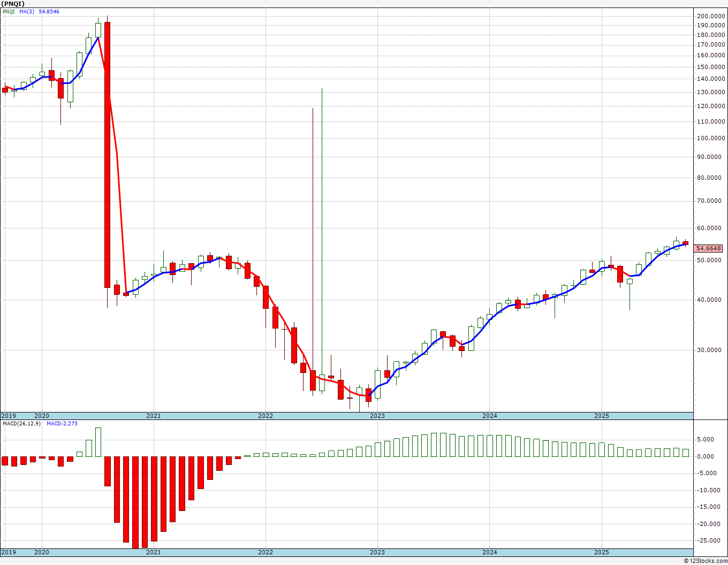Viewport: 728px width, 565px height.
Task: Click the MA(3) indicator label
Action: pos(26,11)
